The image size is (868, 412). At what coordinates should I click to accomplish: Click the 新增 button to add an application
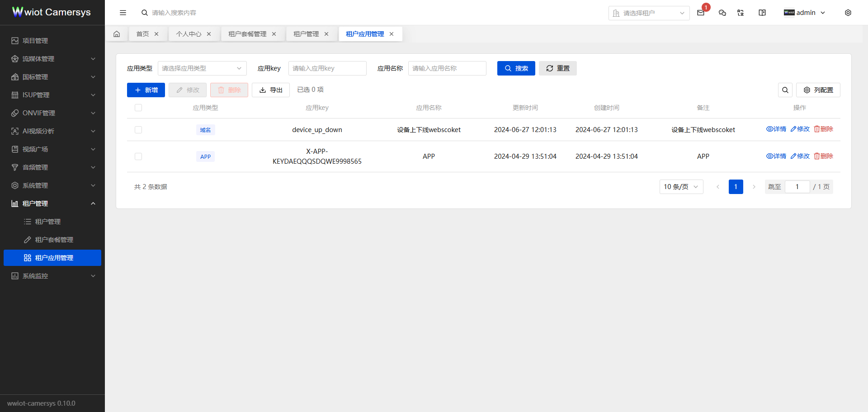click(146, 90)
